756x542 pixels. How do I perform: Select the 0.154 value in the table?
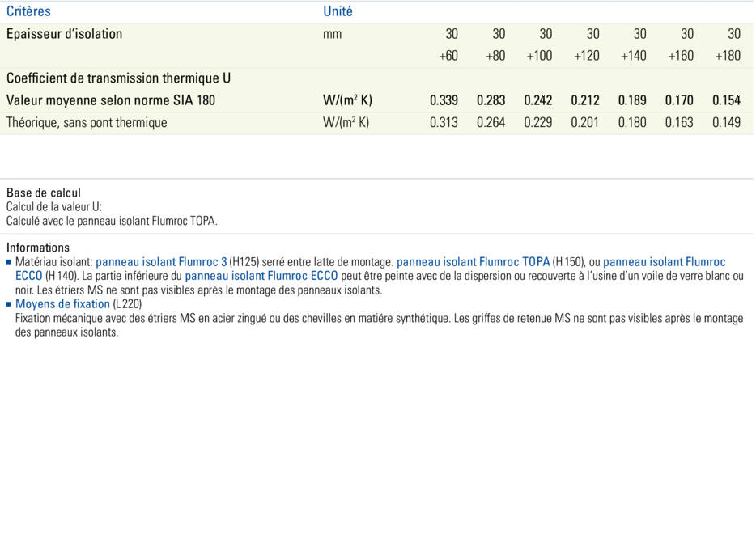click(x=726, y=101)
